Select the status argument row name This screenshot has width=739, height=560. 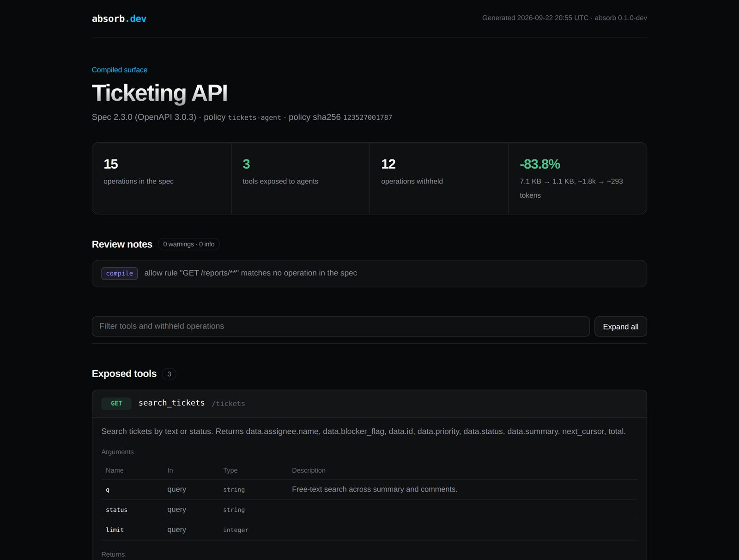[116, 510]
